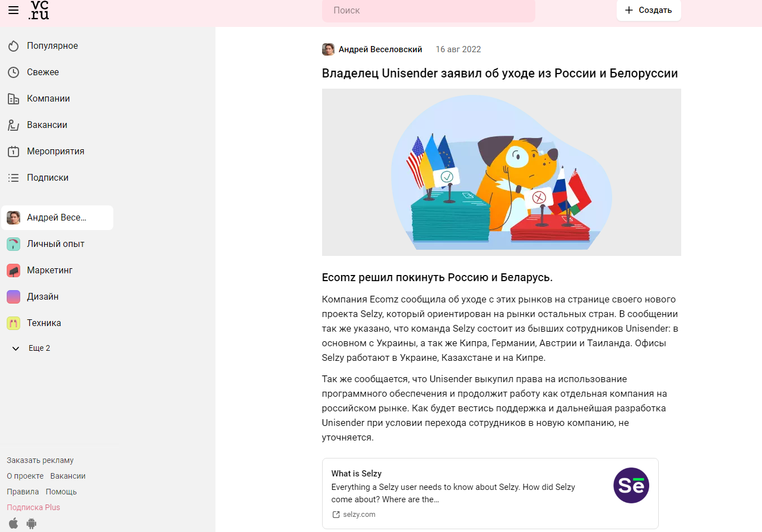The image size is (762, 532).
Task: Click the flame icon beside Популярное
Action: tap(13, 46)
